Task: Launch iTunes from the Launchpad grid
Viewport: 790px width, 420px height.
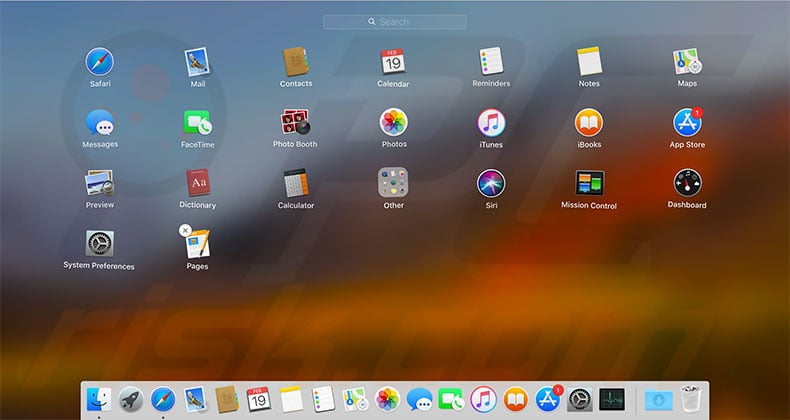Action: point(491,123)
